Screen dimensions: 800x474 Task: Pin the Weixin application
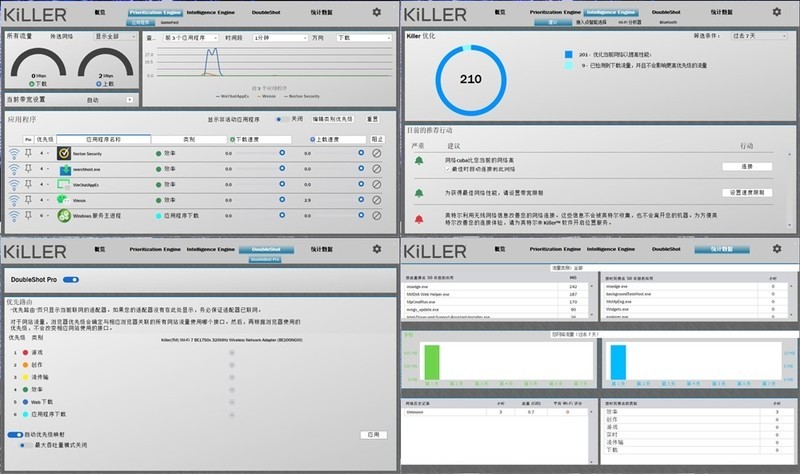(x=28, y=200)
